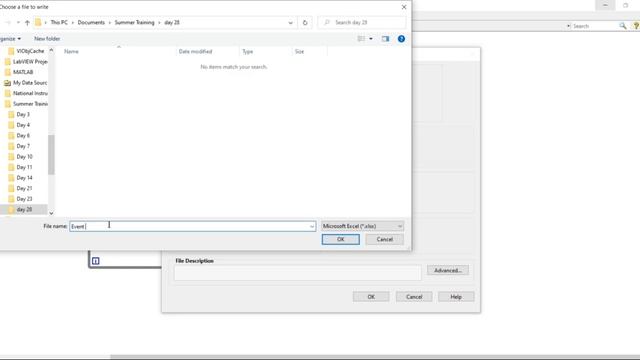Open file name history dropdown

[x=312, y=226]
